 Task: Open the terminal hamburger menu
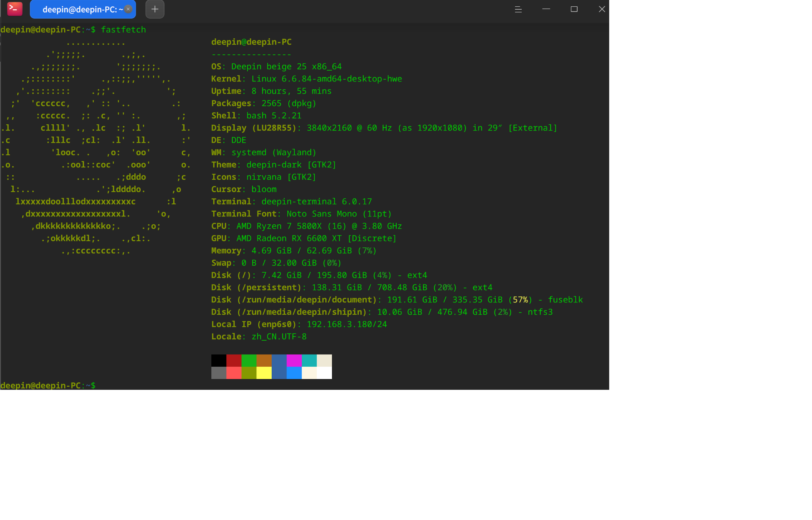tap(518, 9)
